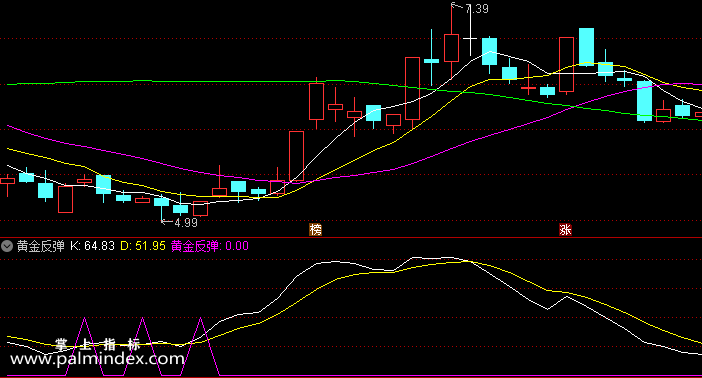
Task: Click the 7.39 high price annotation
Action: click(x=477, y=9)
